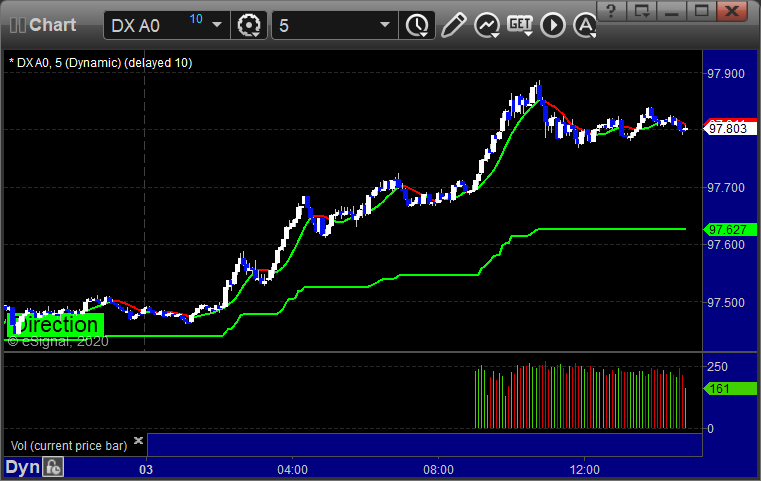Image resolution: width=761 pixels, height=481 pixels.
Task: Open the symbol settings gear icon
Action: (249, 25)
